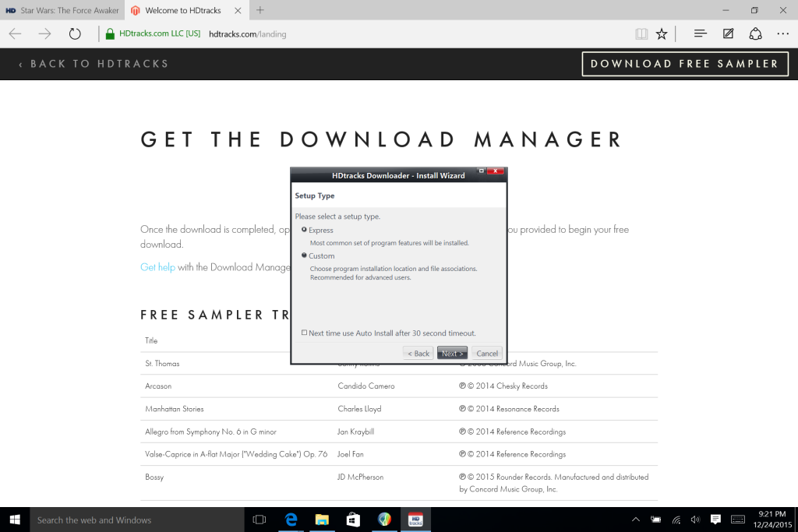This screenshot has width=798, height=532.
Task: Switch to Star Wars: The Force Awakens tab
Action: (62, 10)
